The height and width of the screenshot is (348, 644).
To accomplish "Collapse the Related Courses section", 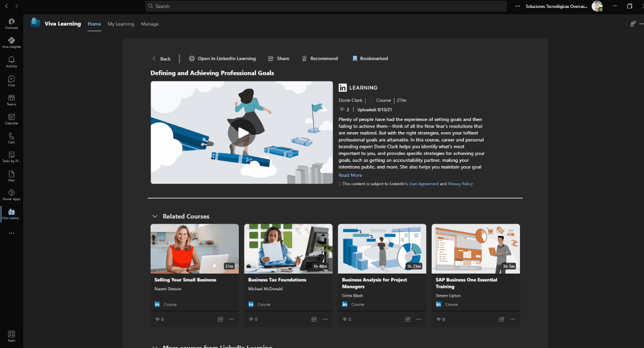I will tap(155, 216).
